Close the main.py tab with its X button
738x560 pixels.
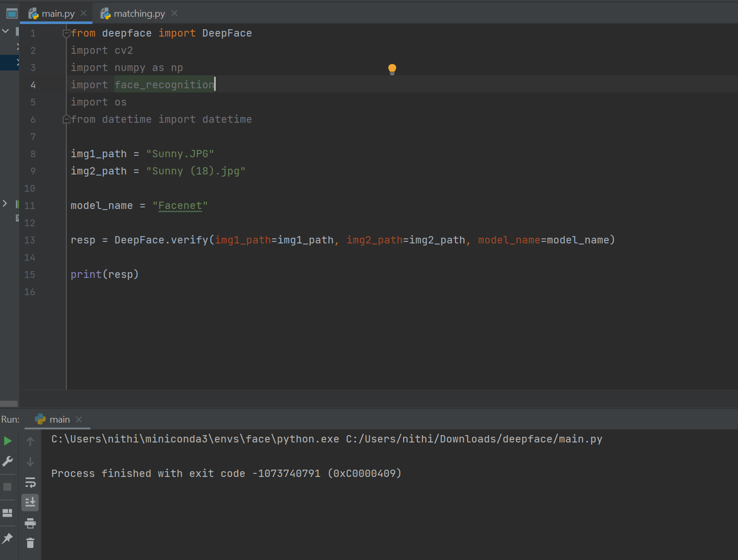point(85,13)
